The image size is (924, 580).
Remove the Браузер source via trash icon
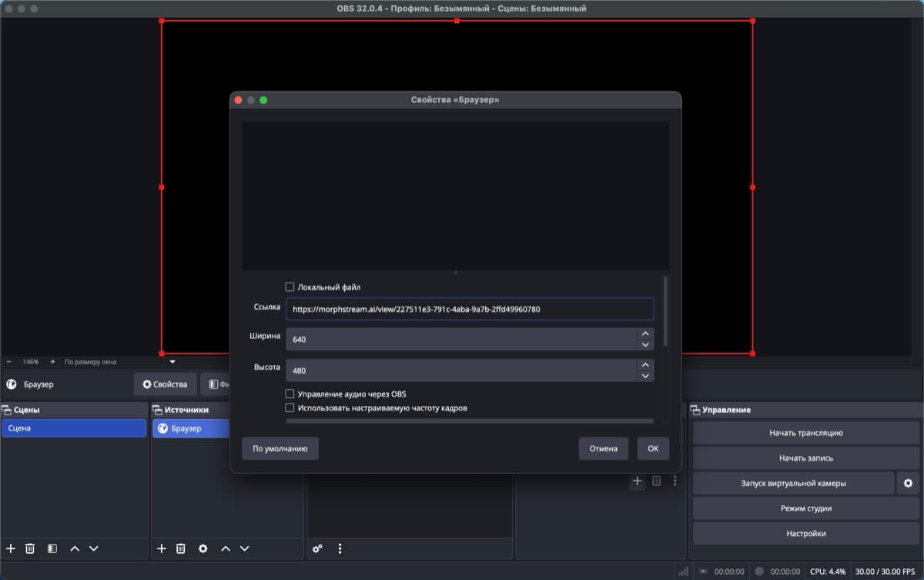coord(180,548)
